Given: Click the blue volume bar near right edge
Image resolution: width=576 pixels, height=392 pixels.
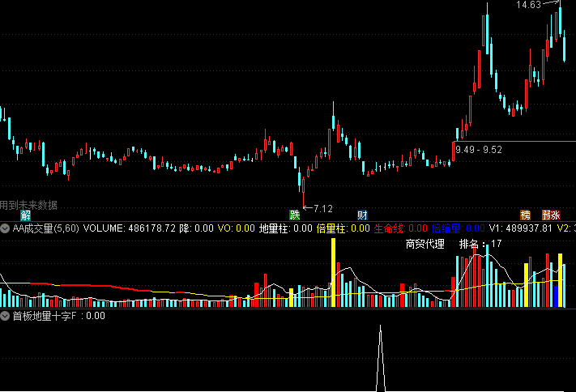Looking at the screenshot, I should pyautogui.click(x=556, y=296).
